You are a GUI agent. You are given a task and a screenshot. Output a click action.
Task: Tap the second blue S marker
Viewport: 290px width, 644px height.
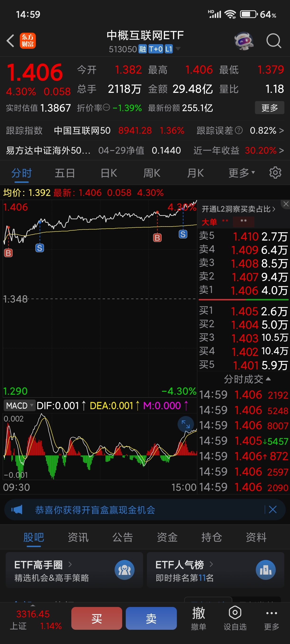(183, 234)
